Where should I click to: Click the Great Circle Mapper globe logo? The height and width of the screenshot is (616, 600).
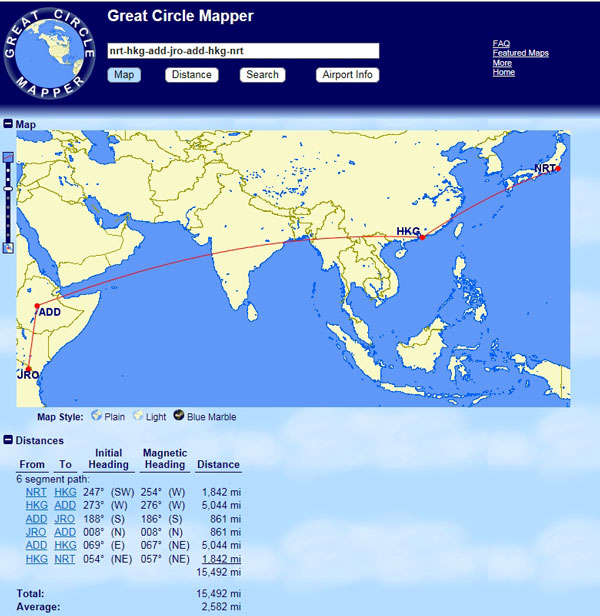pyautogui.click(x=49, y=53)
